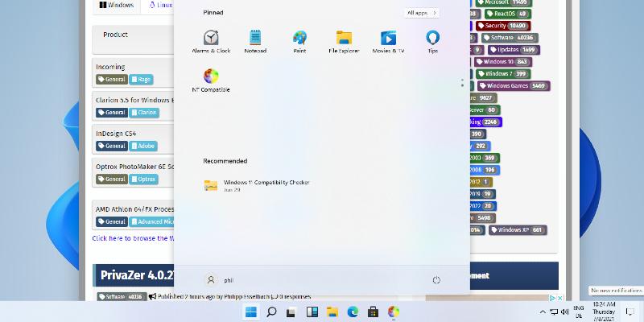Image resolution: width=644 pixels, height=322 pixels.
Task: Switch to the Windows tab
Action: pos(117,5)
